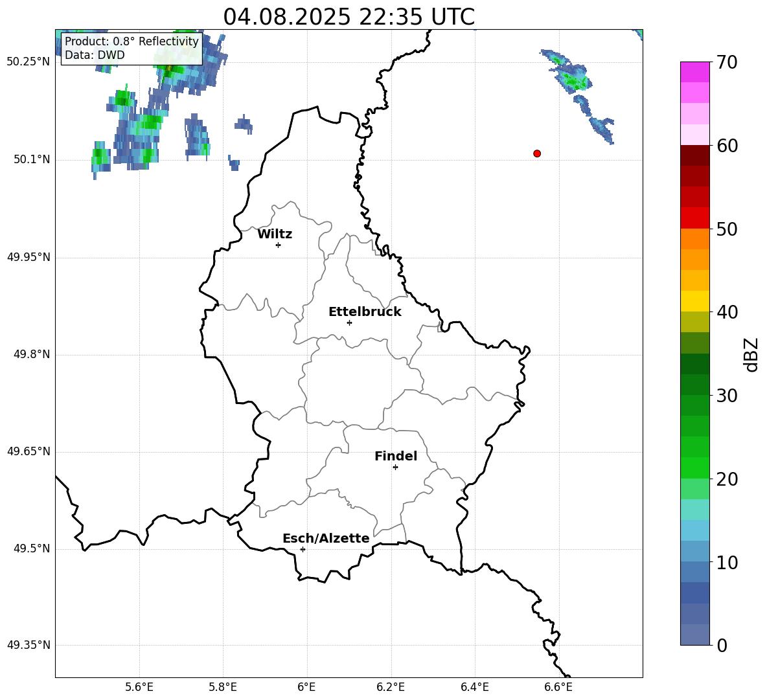767x700 pixels.
Task: Click the 40 colorbar tick label
Action: click(726, 312)
